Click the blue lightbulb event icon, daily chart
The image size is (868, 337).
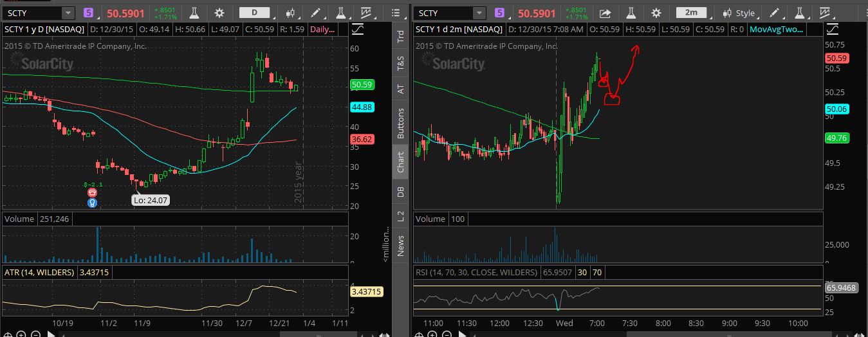pos(92,203)
